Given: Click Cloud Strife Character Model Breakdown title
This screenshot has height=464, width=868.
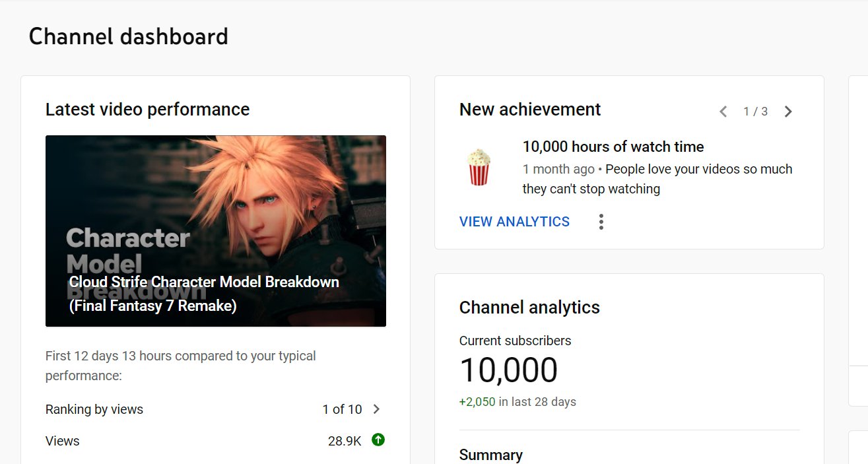Looking at the screenshot, I should tap(204, 294).
